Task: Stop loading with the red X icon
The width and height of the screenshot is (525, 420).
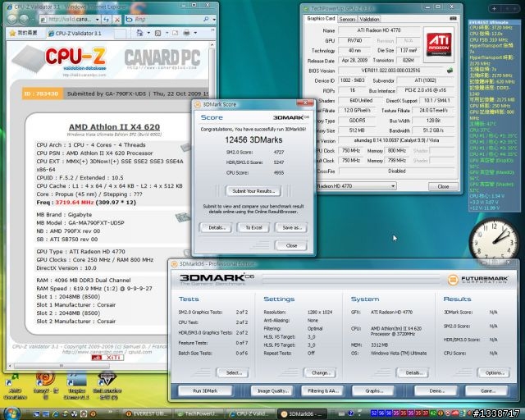Action: point(116,20)
